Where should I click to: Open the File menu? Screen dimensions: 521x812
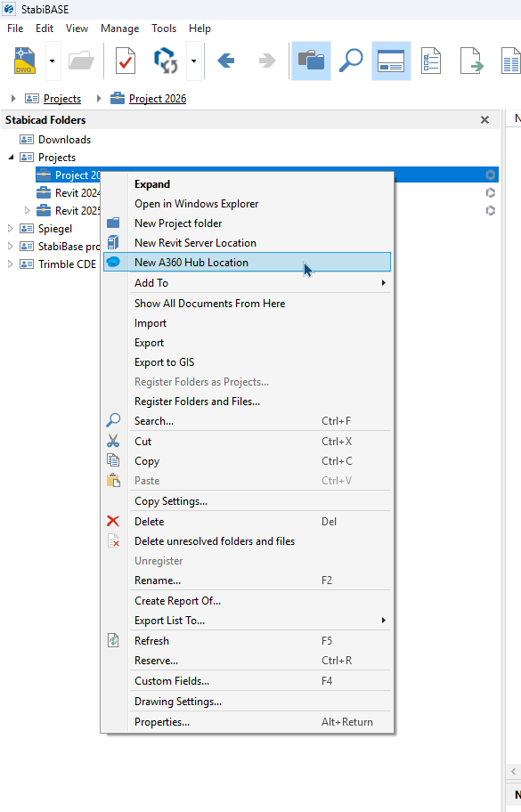[15, 28]
